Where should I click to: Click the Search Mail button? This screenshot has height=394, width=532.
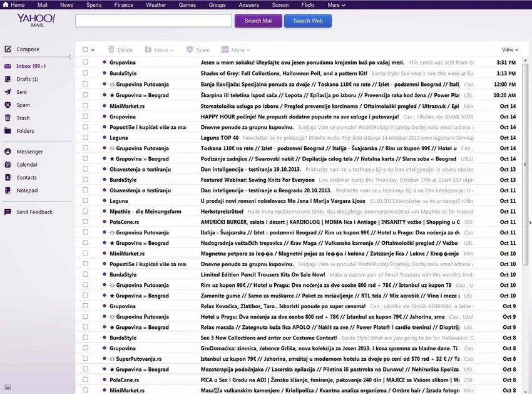point(258,21)
